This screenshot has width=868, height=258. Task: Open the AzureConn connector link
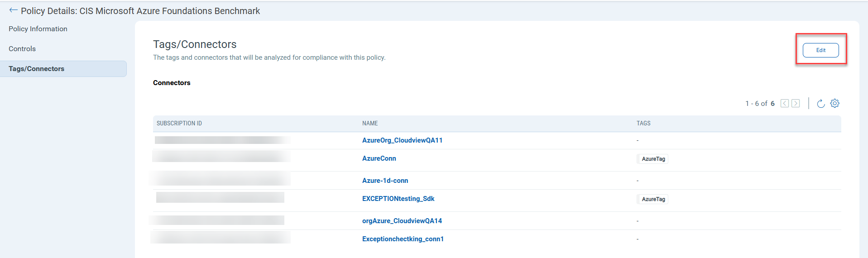pos(379,158)
